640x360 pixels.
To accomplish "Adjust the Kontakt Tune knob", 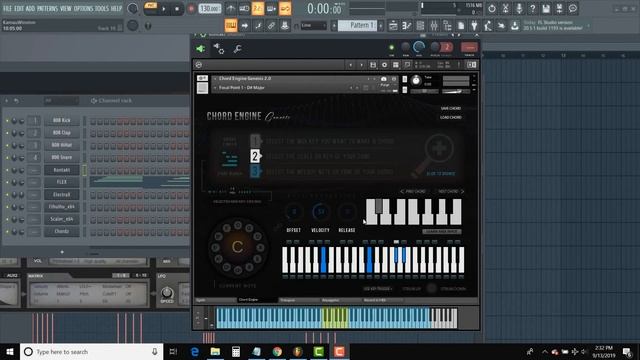I will click(416, 80).
